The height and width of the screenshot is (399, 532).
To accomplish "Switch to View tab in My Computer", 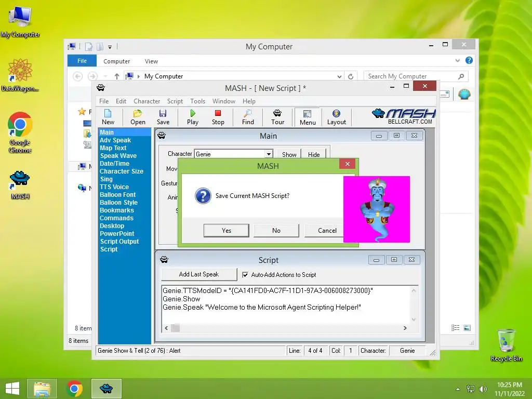I will point(151,61).
